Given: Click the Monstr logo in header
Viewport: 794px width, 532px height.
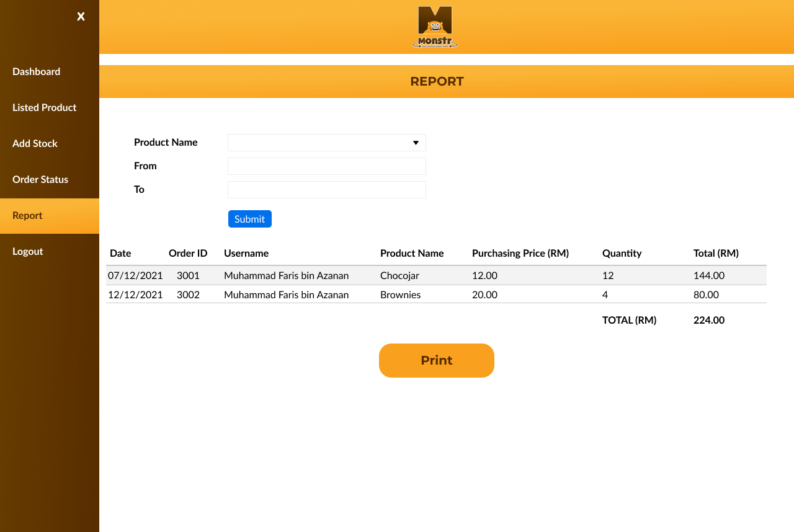Looking at the screenshot, I should [435, 27].
